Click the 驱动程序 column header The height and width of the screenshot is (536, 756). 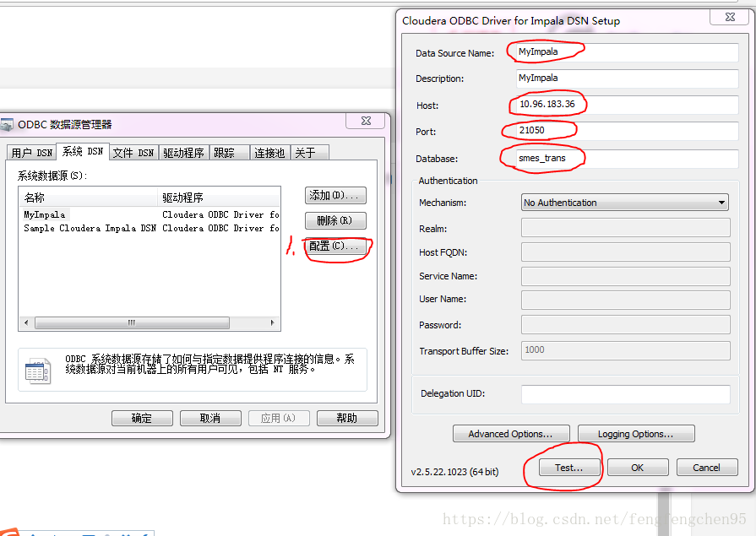click(x=219, y=198)
